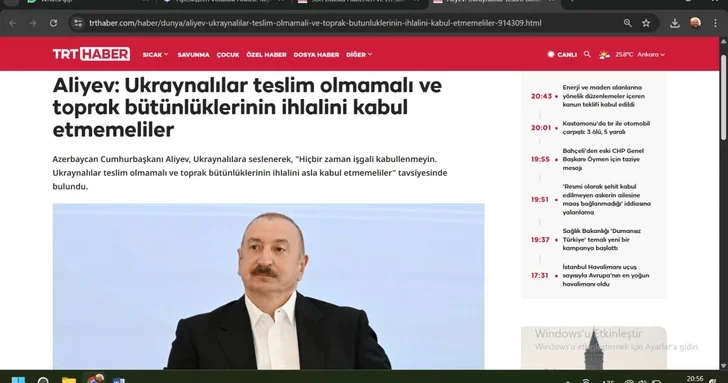Open the SAVUNMA section
Viewport: 728px width, 383px height.
(194, 54)
